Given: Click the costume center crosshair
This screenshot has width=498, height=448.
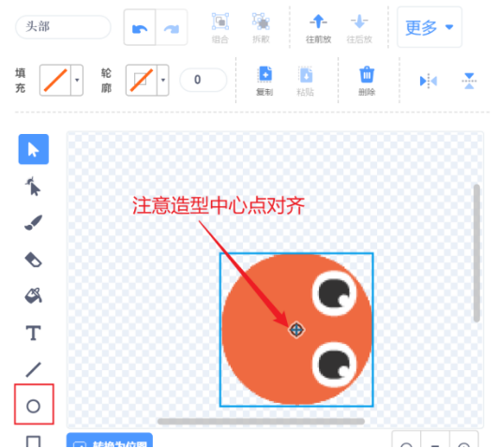Looking at the screenshot, I should tap(296, 330).
